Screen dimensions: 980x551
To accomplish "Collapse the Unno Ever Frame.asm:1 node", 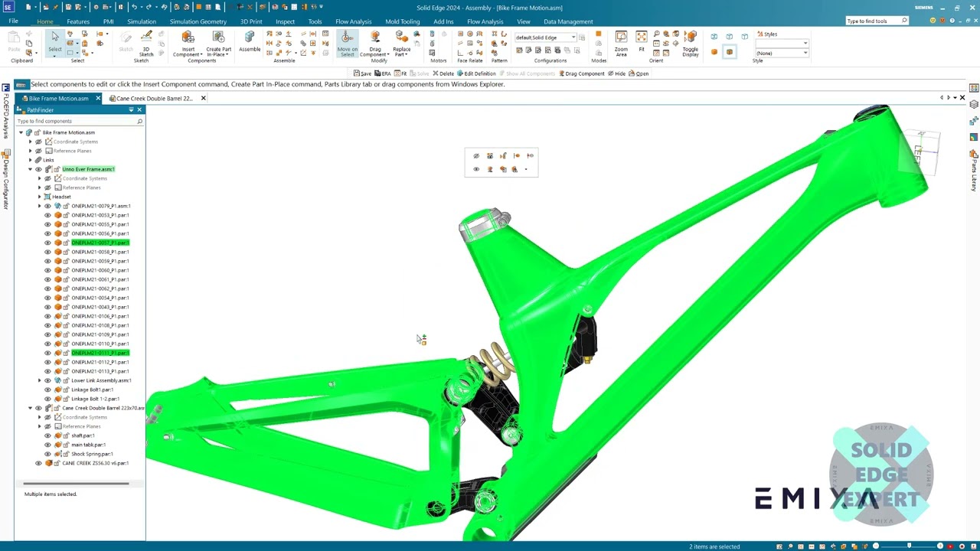I will (x=30, y=169).
